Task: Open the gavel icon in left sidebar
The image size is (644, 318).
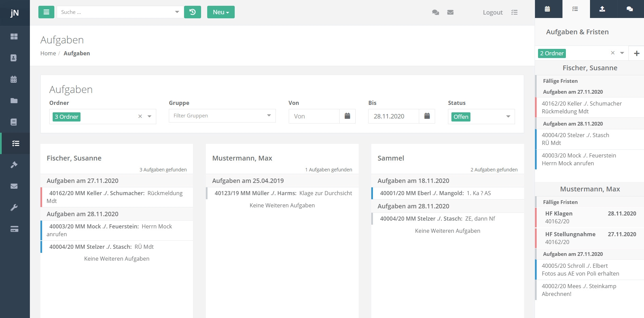Action: 14,165
